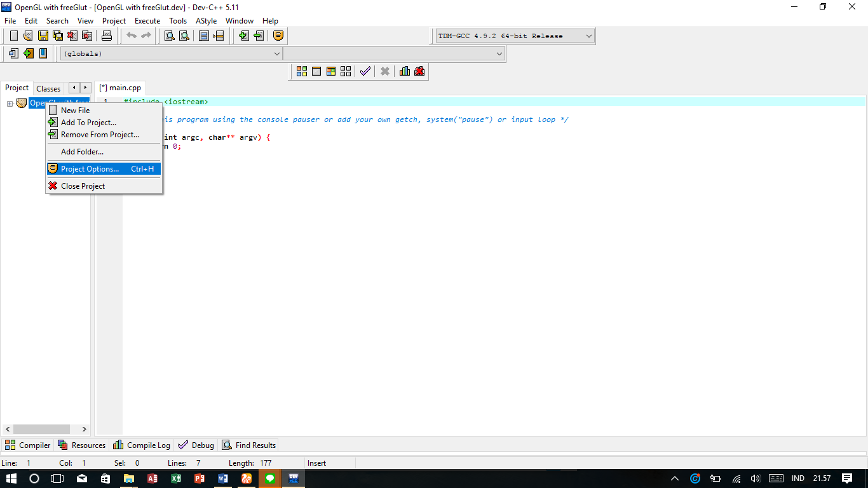Click the Profile analysis bar-chart icon
The width and height of the screenshot is (868, 488).
pos(405,71)
